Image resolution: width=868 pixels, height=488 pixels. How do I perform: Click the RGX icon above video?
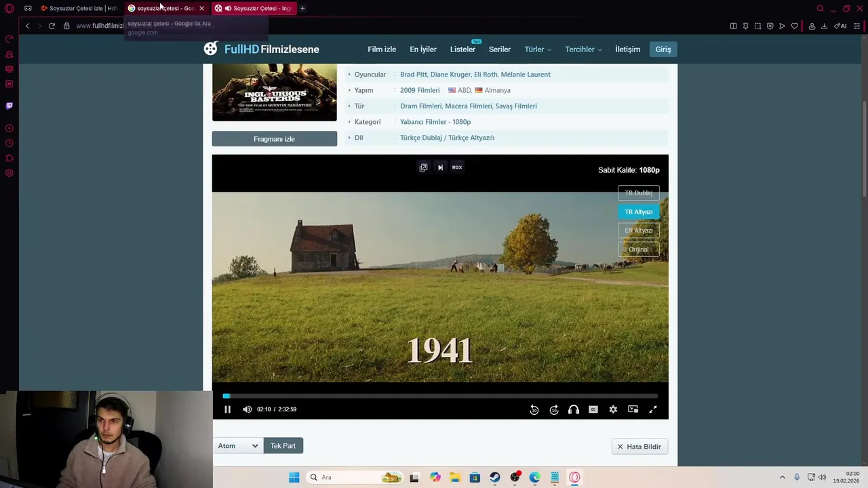click(x=457, y=167)
